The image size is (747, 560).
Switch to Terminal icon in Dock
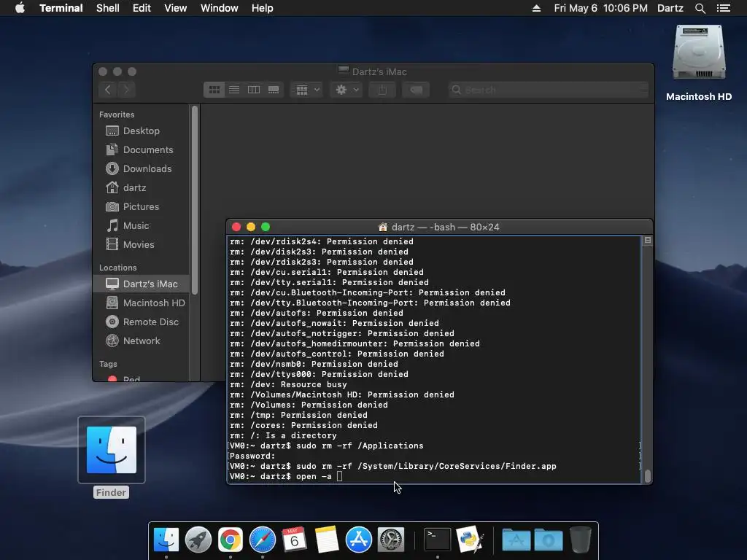click(438, 540)
